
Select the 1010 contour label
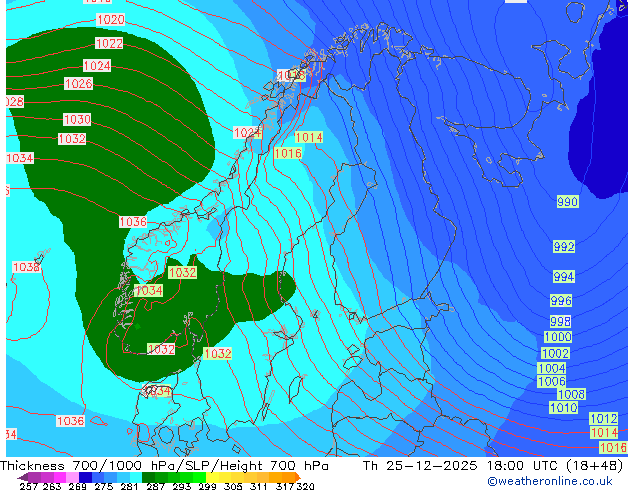pos(563,407)
